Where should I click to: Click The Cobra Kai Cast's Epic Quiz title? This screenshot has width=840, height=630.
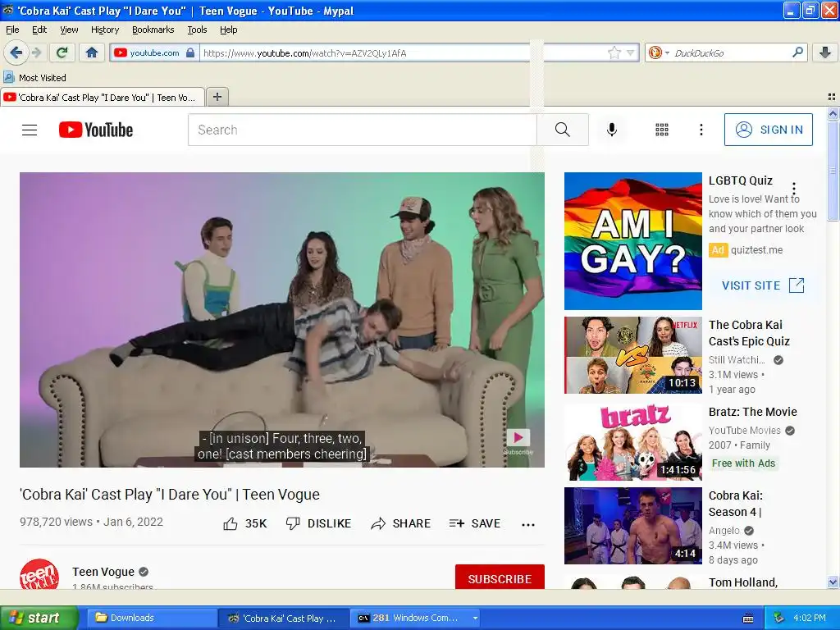pyautogui.click(x=749, y=333)
